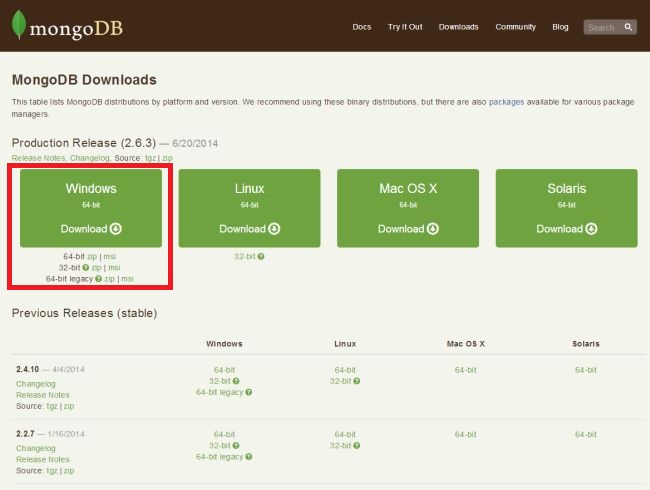The image size is (650, 490).
Task: Open the 2.2.7 Release Notes link
Action: coord(43,460)
